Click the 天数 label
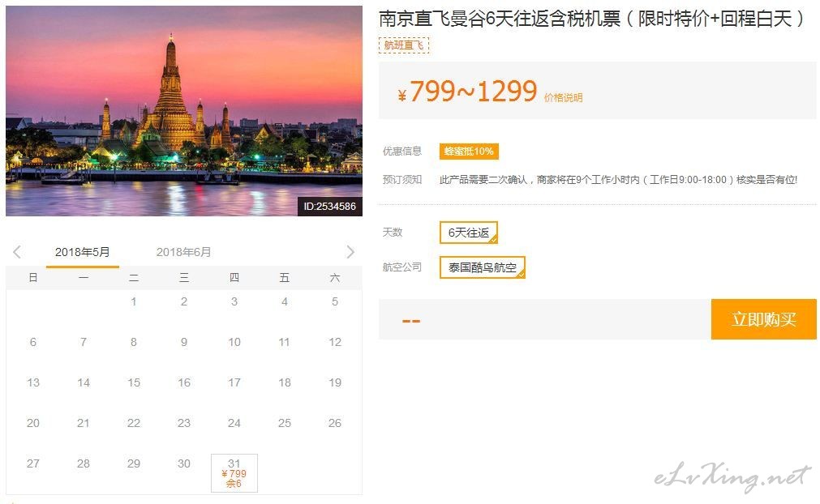This screenshot has width=820, height=504. 393,233
